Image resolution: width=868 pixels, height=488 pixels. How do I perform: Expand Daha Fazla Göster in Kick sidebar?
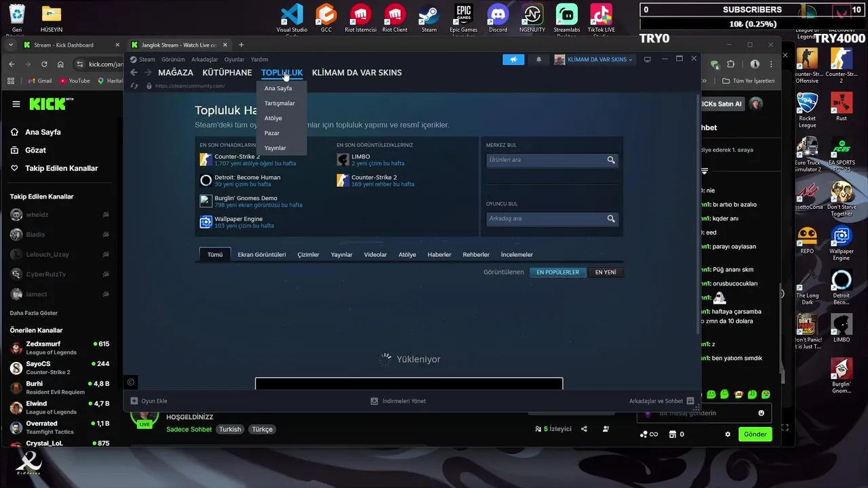point(34,313)
